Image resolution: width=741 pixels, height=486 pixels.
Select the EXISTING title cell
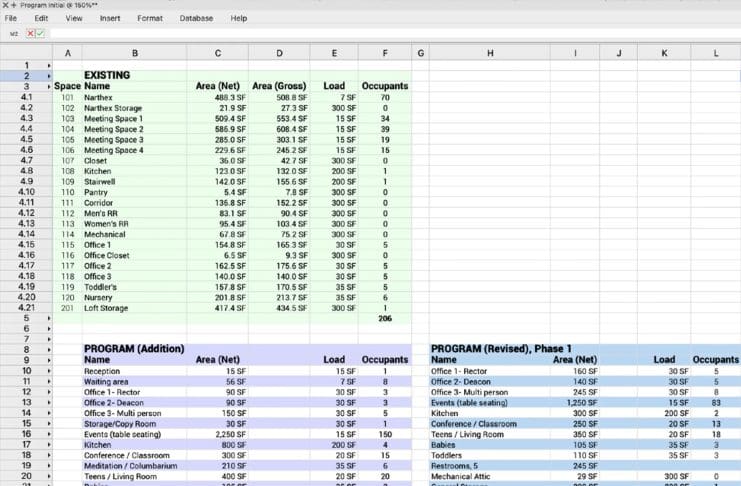[x=134, y=75]
